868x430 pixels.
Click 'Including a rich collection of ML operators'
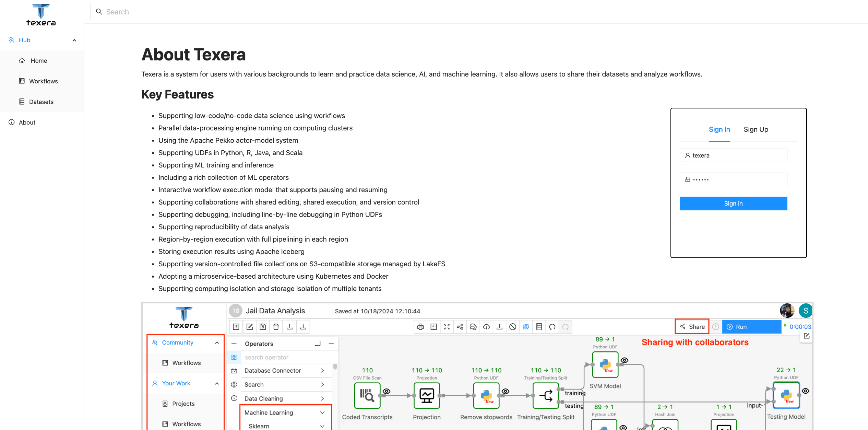223,177
